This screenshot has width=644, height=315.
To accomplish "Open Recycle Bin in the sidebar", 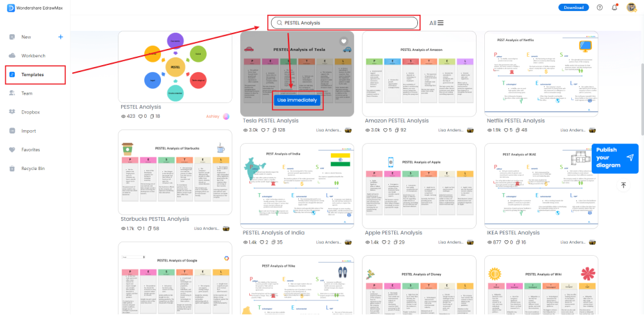I will [33, 168].
